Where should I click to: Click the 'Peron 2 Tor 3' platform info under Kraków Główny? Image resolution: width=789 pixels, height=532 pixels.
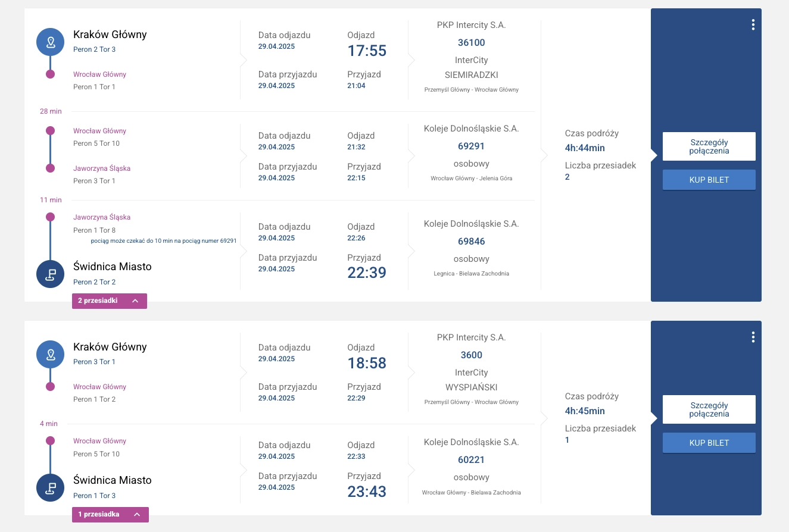click(x=94, y=49)
